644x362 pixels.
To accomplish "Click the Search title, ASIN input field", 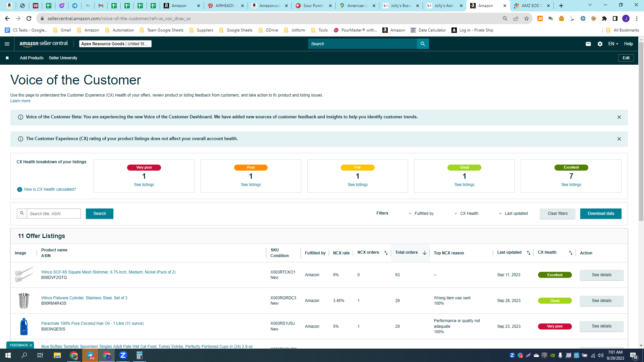I will tap(54, 214).
